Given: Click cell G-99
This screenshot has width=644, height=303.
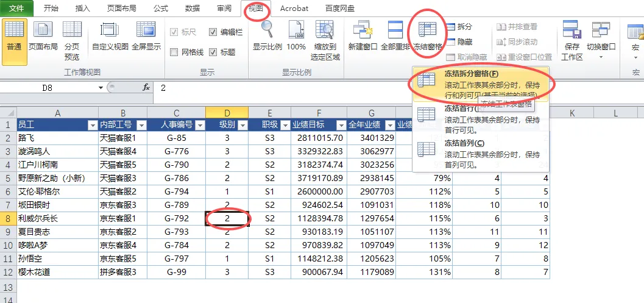Looking at the screenshot, I should (x=177, y=272).
